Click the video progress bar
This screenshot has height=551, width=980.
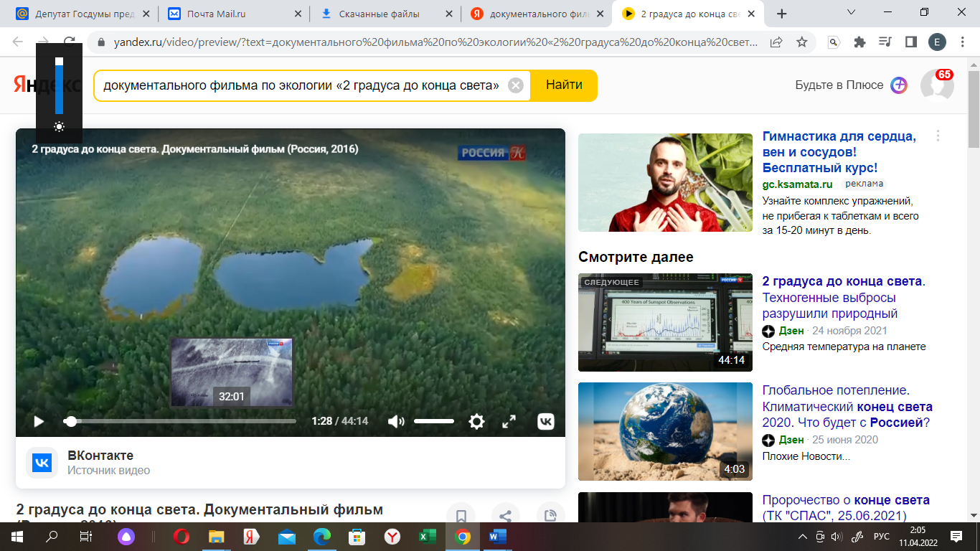coord(179,421)
